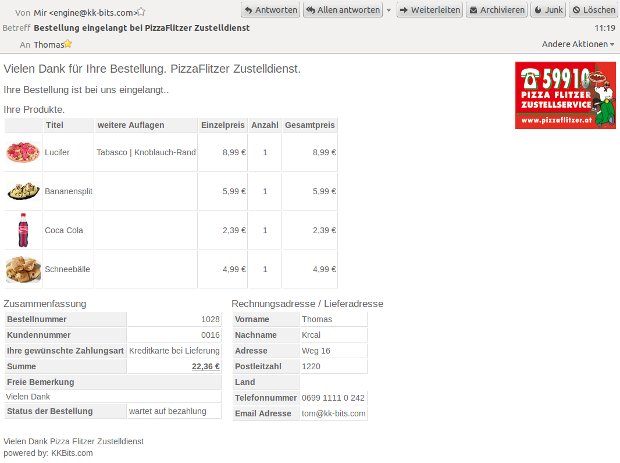This screenshot has height=463, width=620.
Task: Click the Vorname value Thomas
Action: 317,319
